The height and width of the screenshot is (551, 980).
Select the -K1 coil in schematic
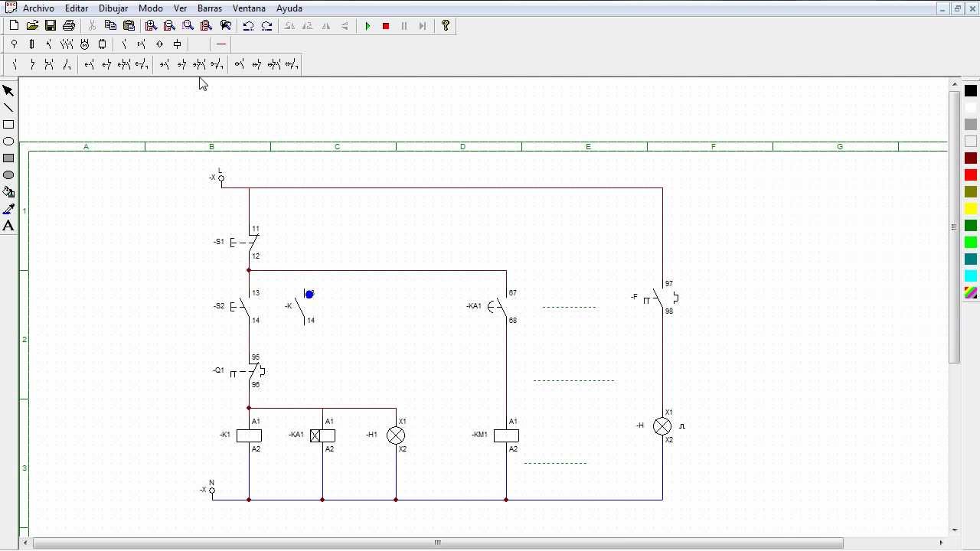tap(249, 435)
